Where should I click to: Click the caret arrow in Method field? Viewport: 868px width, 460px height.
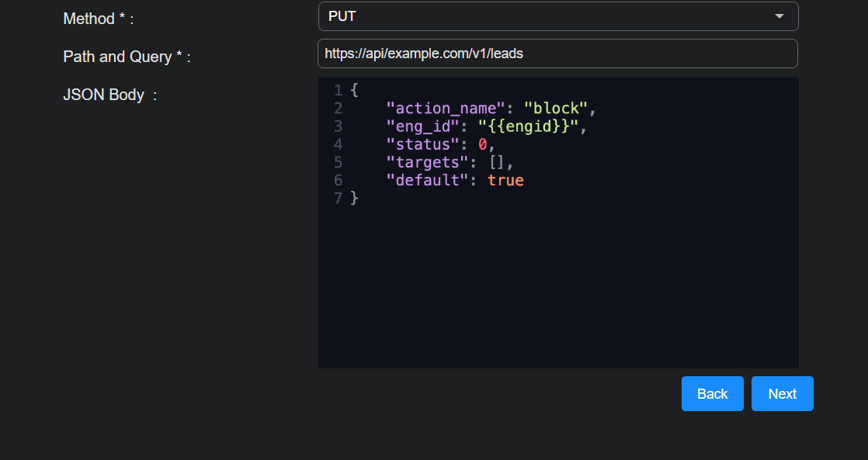(779, 16)
